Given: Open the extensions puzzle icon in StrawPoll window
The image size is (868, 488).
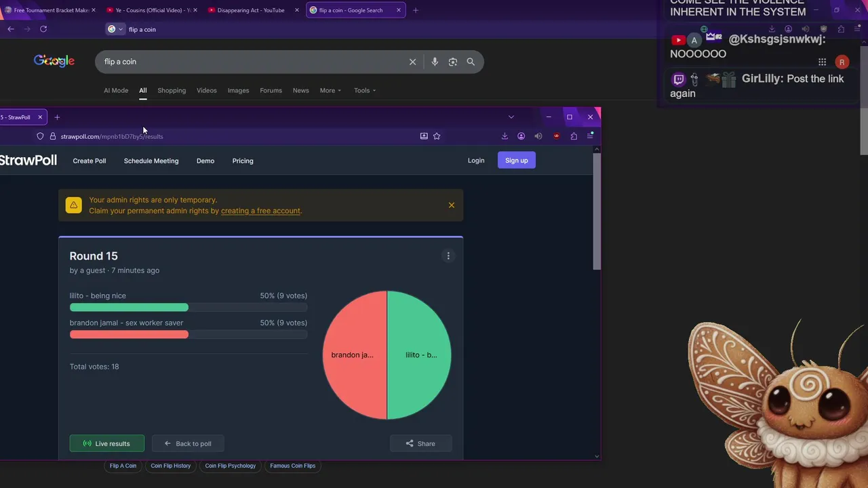Looking at the screenshot, I should [x=574, y=136].
